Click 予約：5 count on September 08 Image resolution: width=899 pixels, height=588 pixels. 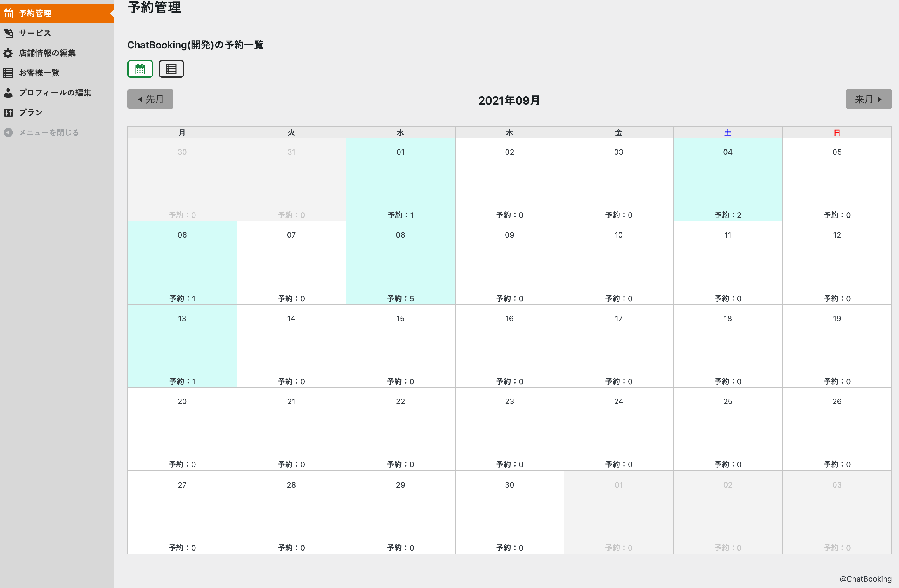click(400, 298)
